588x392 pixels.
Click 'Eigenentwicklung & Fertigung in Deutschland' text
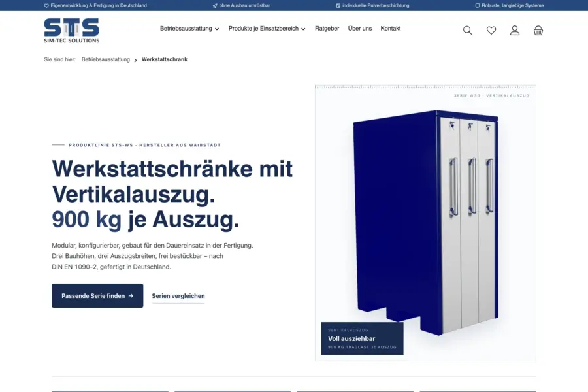(99, 6)
